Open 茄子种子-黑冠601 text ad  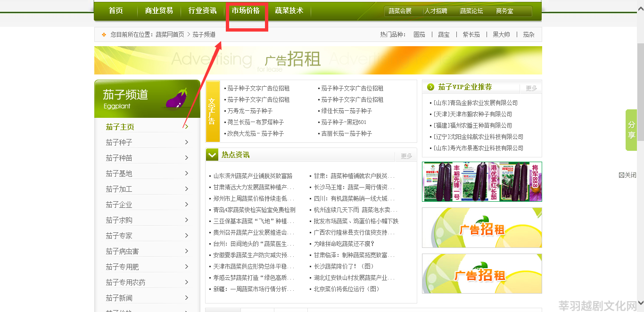pyautogui.click(x=344, y=122)
